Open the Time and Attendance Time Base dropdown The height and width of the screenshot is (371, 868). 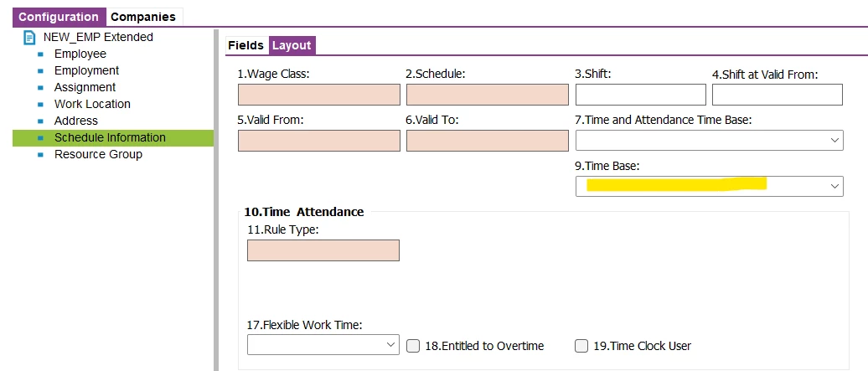point(710,140)
